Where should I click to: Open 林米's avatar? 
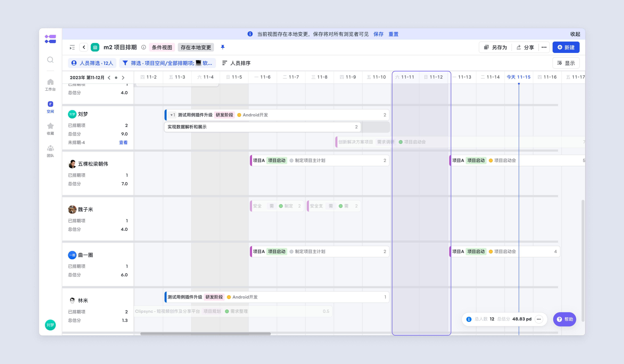tap(72, 301)
